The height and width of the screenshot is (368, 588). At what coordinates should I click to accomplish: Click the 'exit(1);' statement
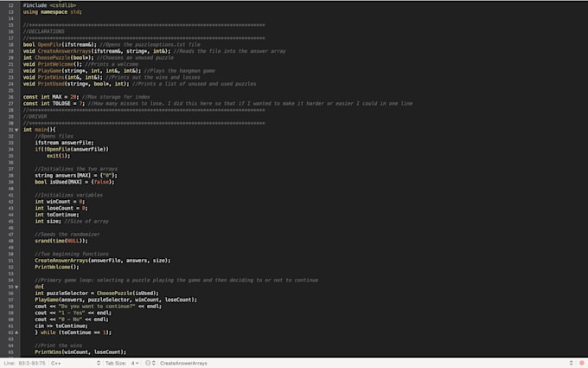(58, 156)
